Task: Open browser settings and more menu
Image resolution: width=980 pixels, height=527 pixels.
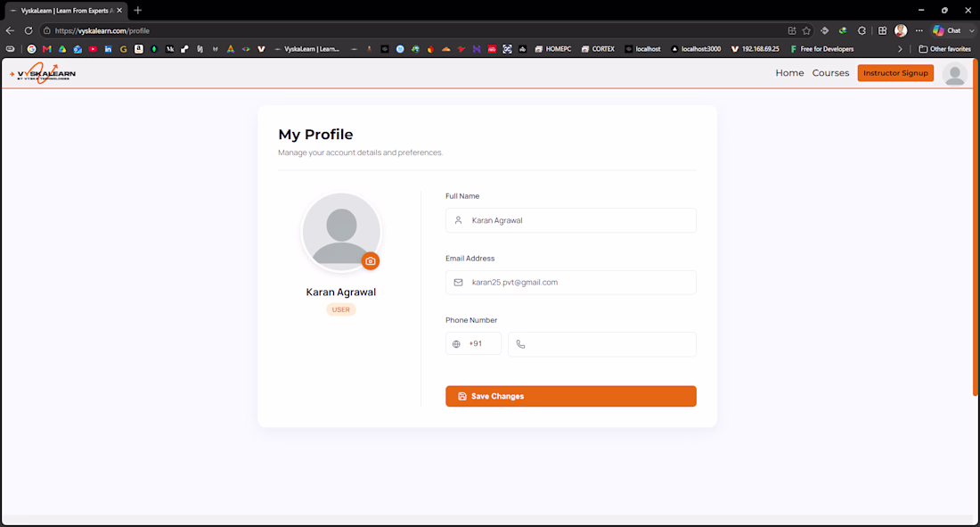Action: [x=919, y=30]
